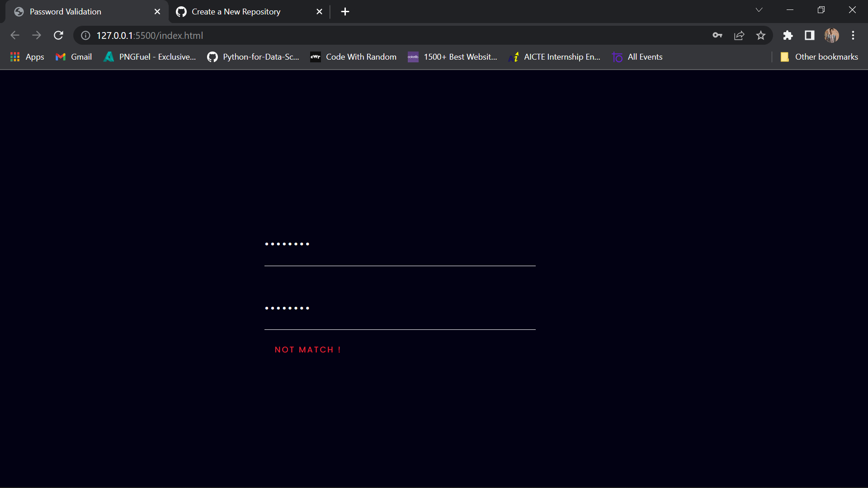
Task: Select the Gmail bookmark icon
Action: click(x=61, y=57)
